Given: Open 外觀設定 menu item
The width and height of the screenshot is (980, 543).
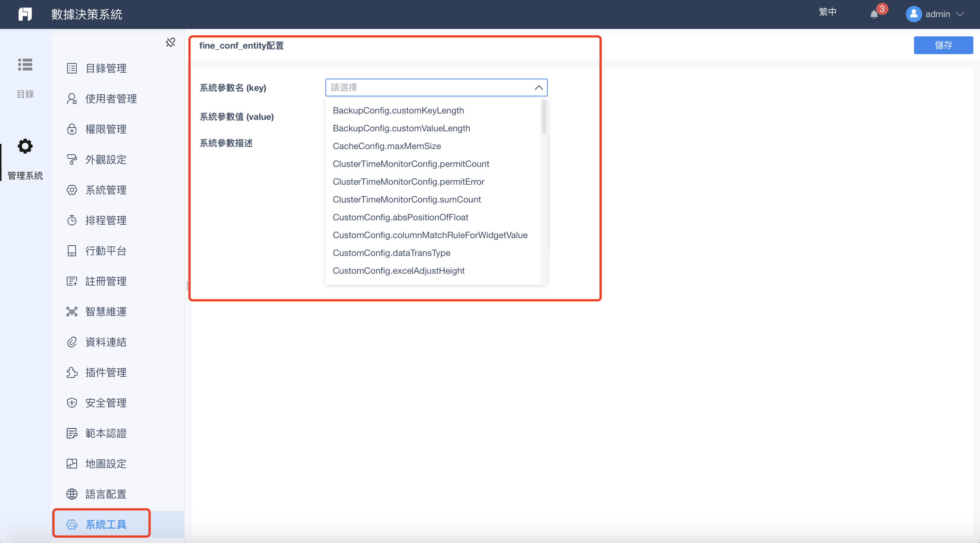Looking at the screenshot, I should (x=117, y=159).
